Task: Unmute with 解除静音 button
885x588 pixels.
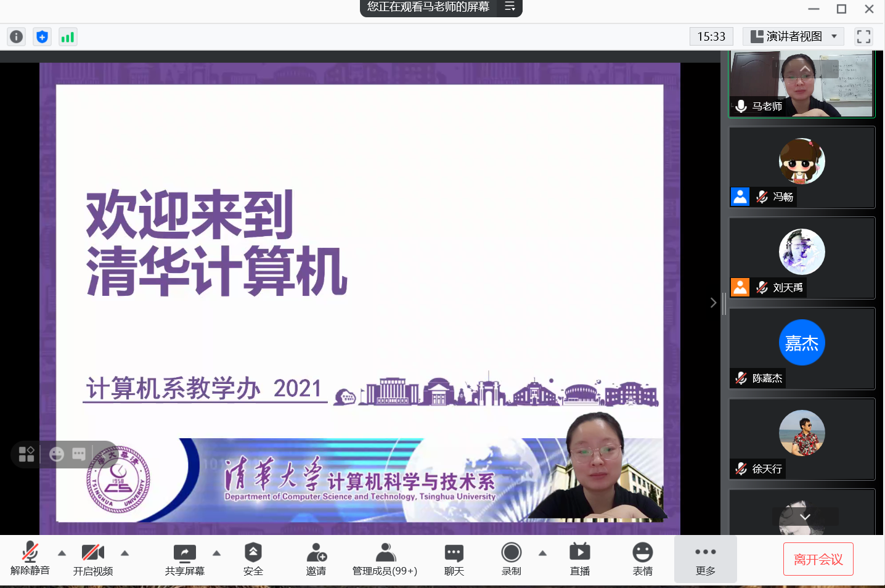Action: tap(30, 560)
